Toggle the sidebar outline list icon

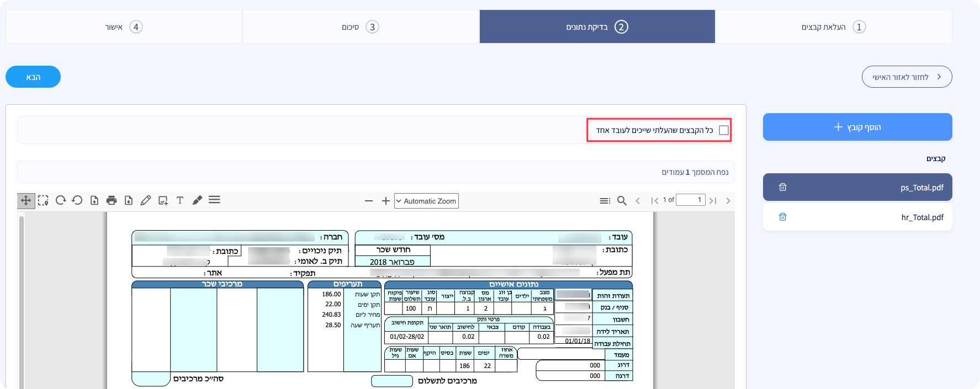tap(605, 201)
